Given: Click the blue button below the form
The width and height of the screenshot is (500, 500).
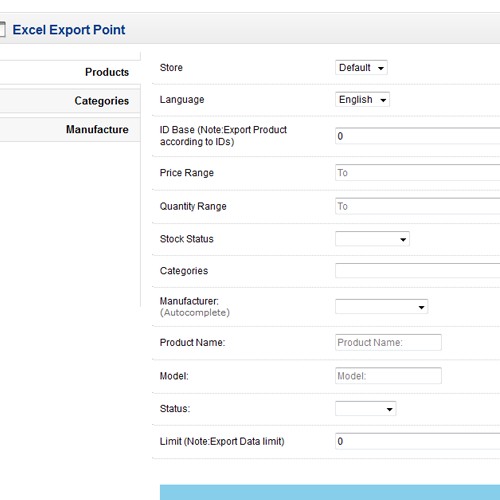Looking at the screenshot, I should tap(330, 492).
